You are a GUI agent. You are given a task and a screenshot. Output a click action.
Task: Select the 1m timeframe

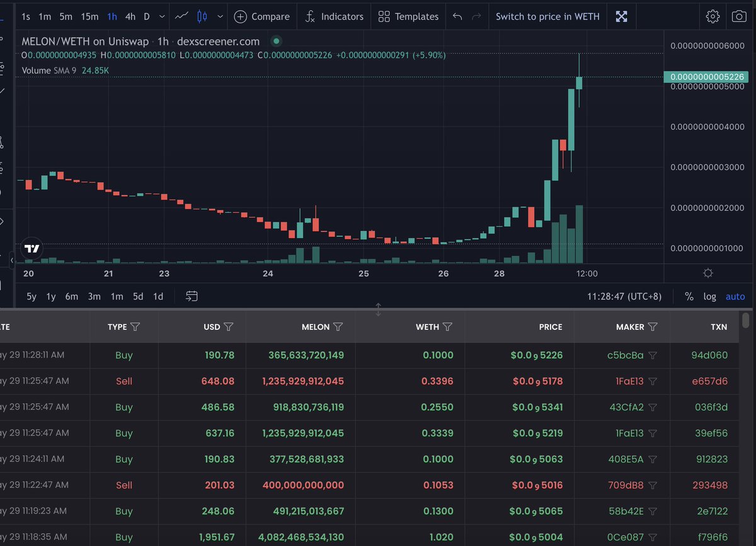45,16
